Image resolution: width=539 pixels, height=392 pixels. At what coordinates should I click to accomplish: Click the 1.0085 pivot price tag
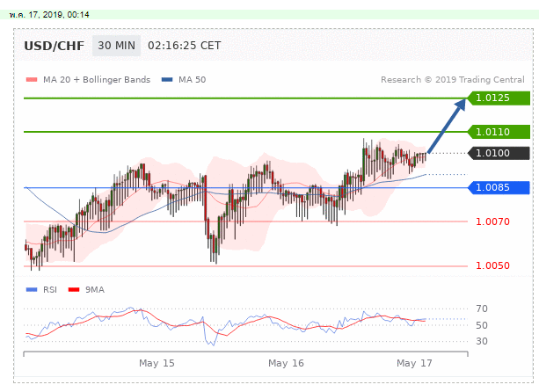(499, 187)
